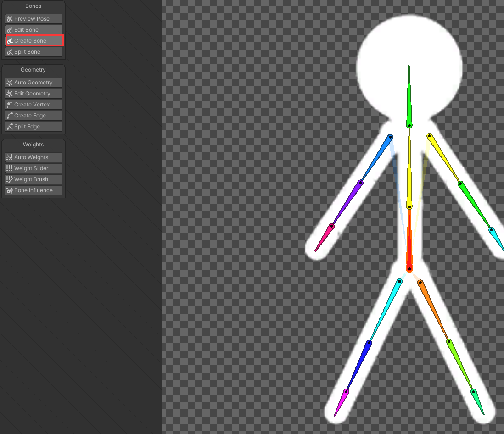Click the Bone Influence icon
The image size is (504, 434).
tap(10, 190)
